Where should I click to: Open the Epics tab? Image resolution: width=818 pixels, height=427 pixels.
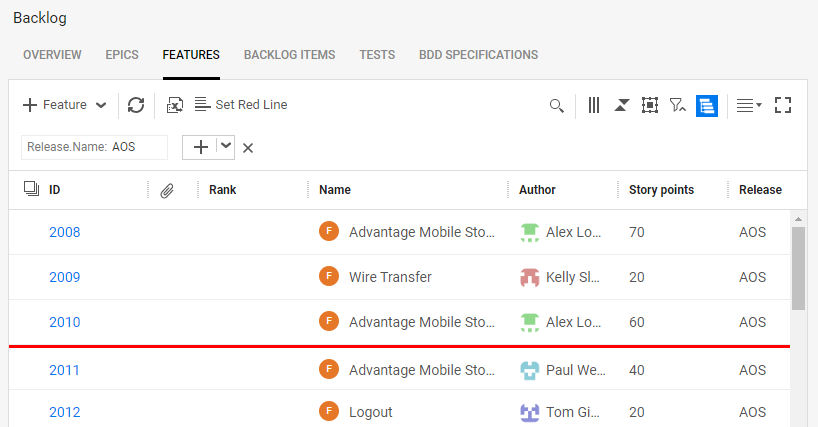tap(122, 55)
